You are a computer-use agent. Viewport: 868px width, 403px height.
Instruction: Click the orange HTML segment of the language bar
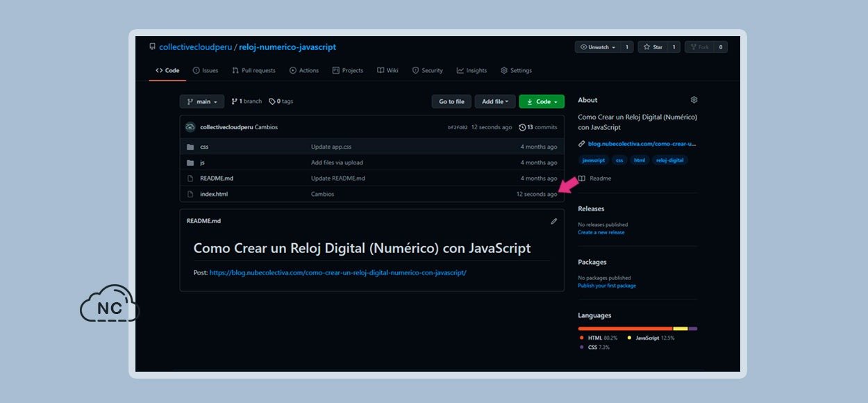tap(625, 329)
